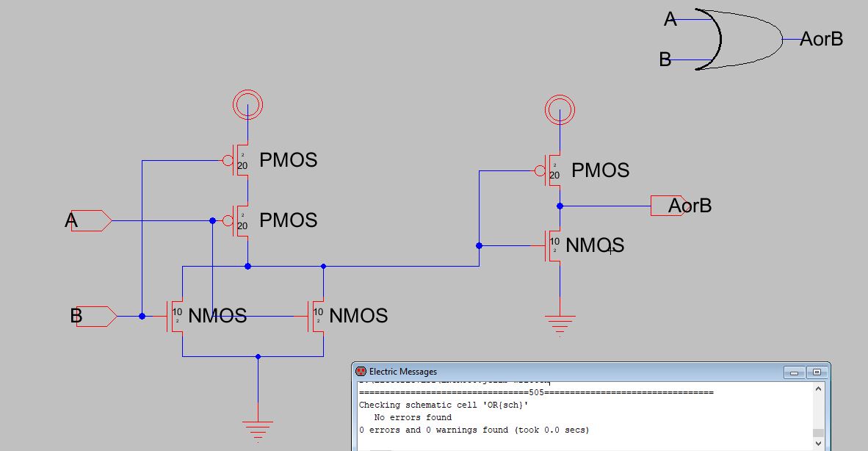This screenshot has height=451, width=868.
Task: Select the inverter NMOS transistor
Action: coord(552,245)
